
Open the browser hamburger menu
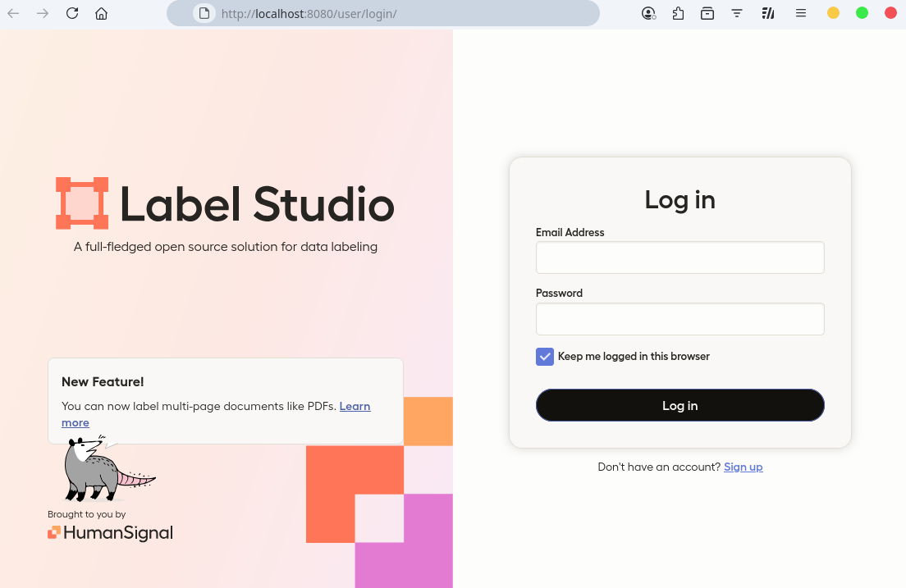(x=801, y=13)
